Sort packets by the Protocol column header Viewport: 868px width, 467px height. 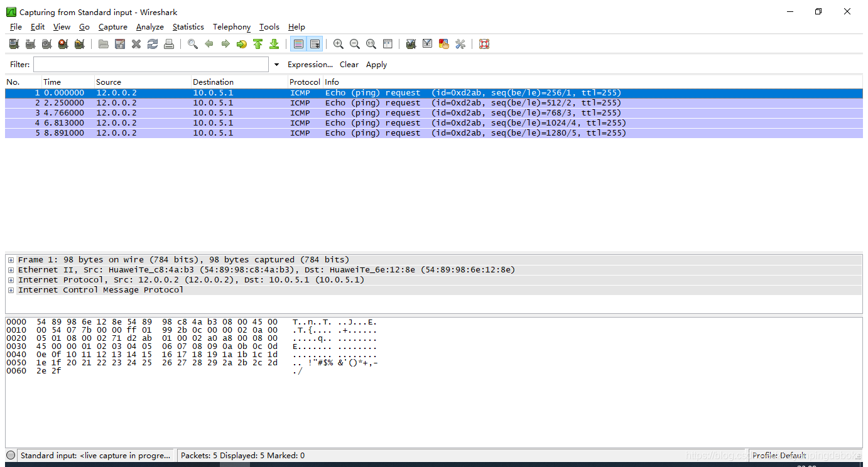(x=305, y=82)
